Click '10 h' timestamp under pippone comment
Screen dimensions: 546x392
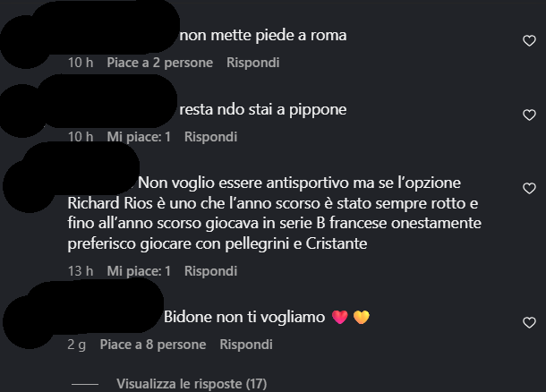click(81, 137)
